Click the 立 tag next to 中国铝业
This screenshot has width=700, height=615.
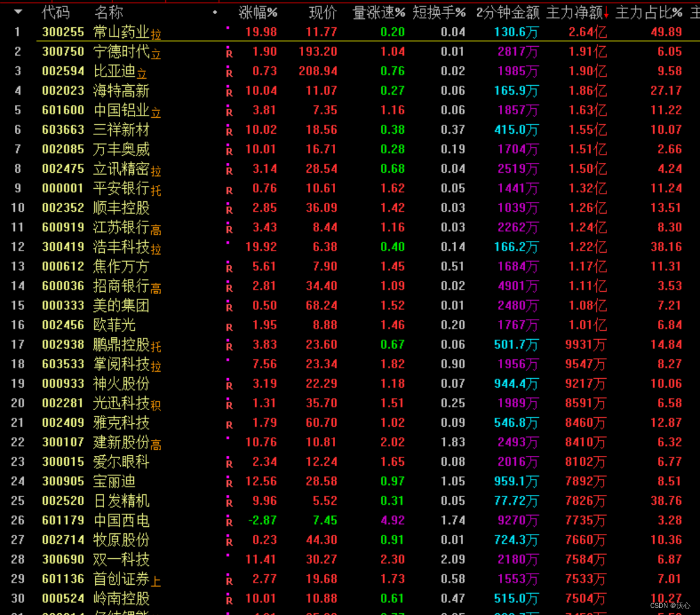click(156, 112)
